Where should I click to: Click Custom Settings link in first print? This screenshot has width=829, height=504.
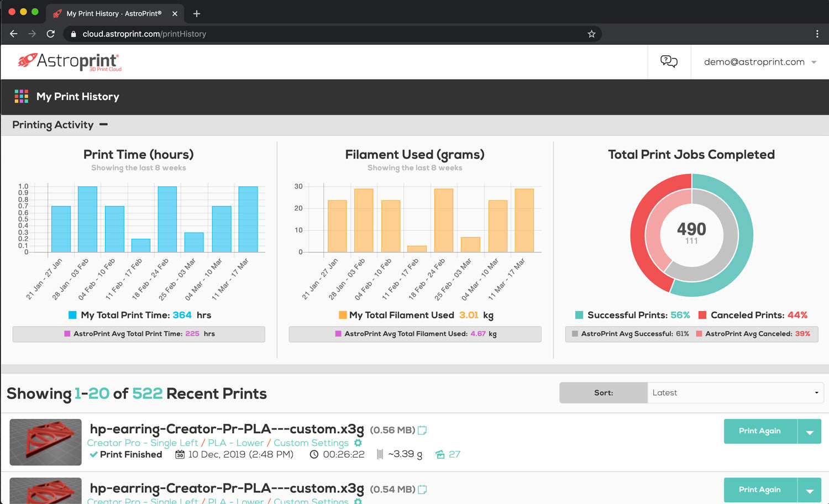pyautogui.click(x=311, y=443)
